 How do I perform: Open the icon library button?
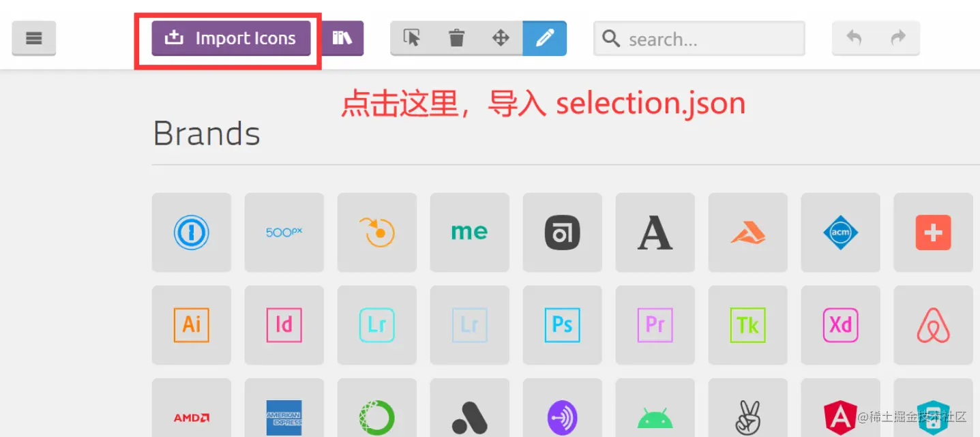(x=342, y=38)
